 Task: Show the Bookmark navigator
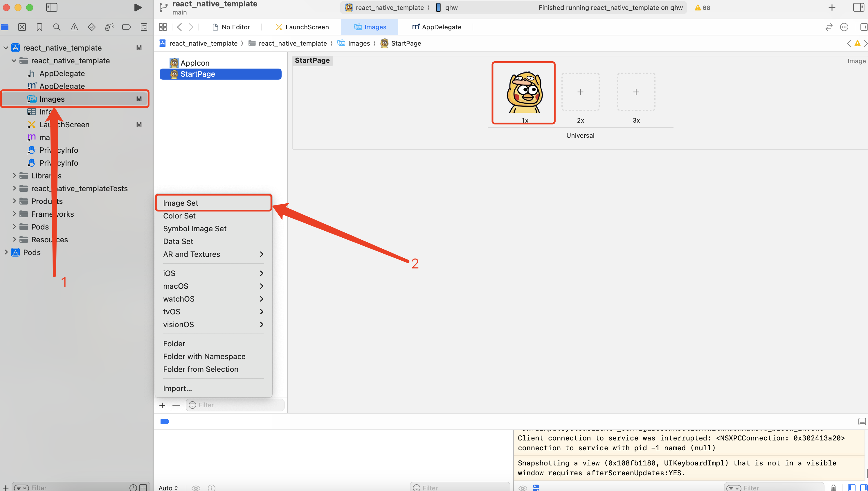pyautogui.click(x=39, y=27)
